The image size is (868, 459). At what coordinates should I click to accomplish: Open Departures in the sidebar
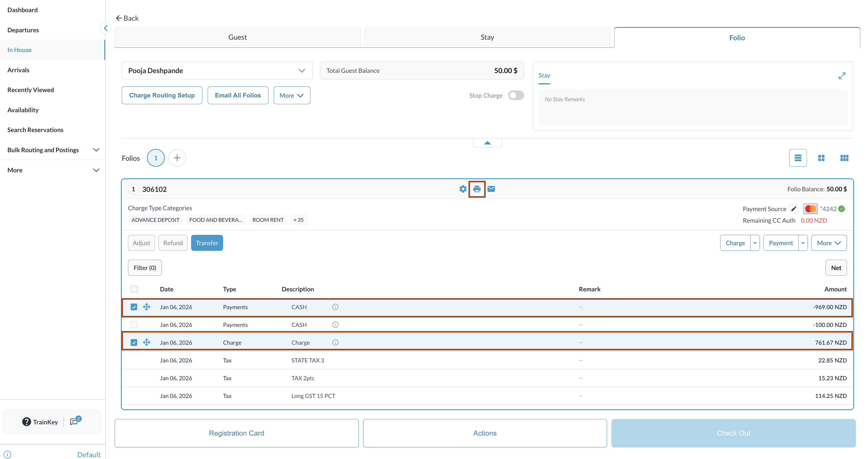23,30
